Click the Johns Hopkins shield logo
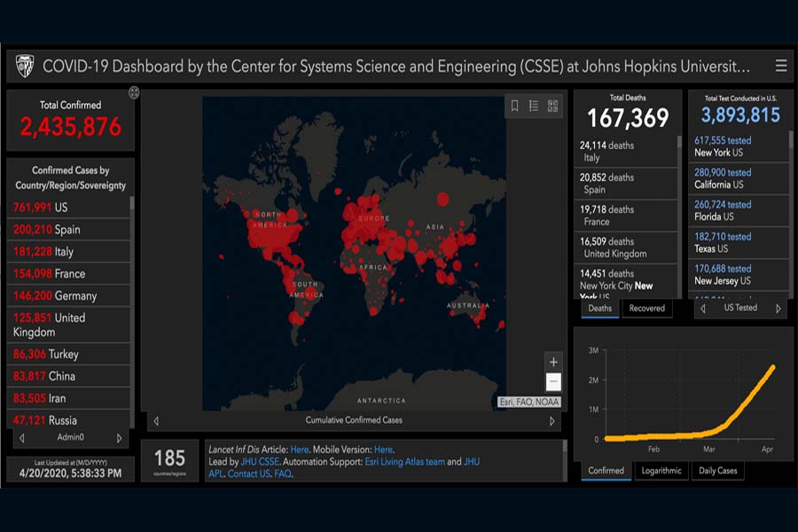Image resolution: width=798 pixels, height=532 pixels. point(25,66)
